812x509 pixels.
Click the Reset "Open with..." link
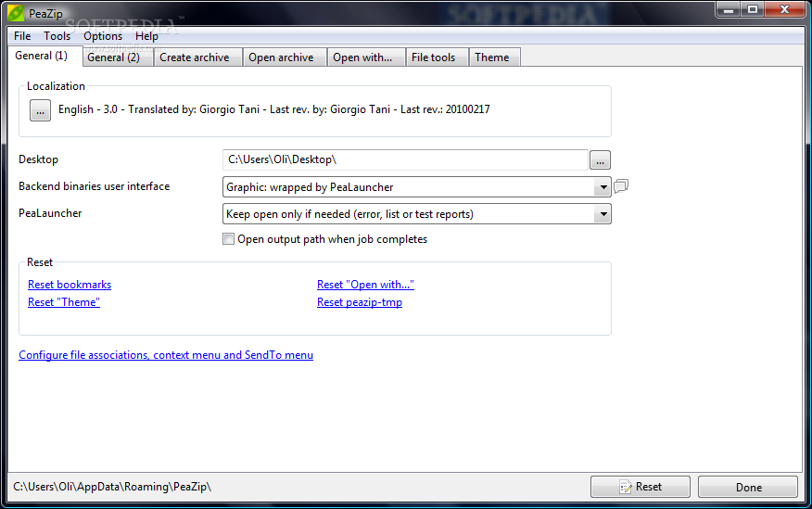[x=365, y=285]
